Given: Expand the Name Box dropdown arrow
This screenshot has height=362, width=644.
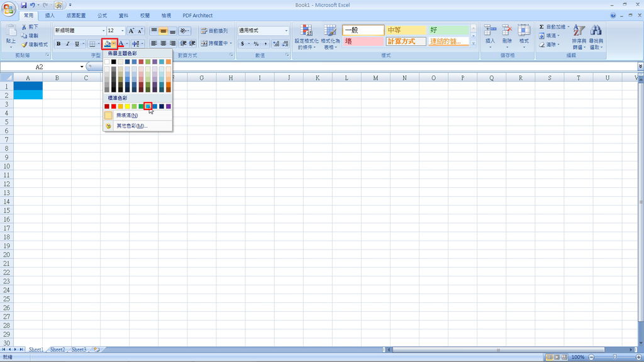Looking at the screenshot, I should [82, 67].
